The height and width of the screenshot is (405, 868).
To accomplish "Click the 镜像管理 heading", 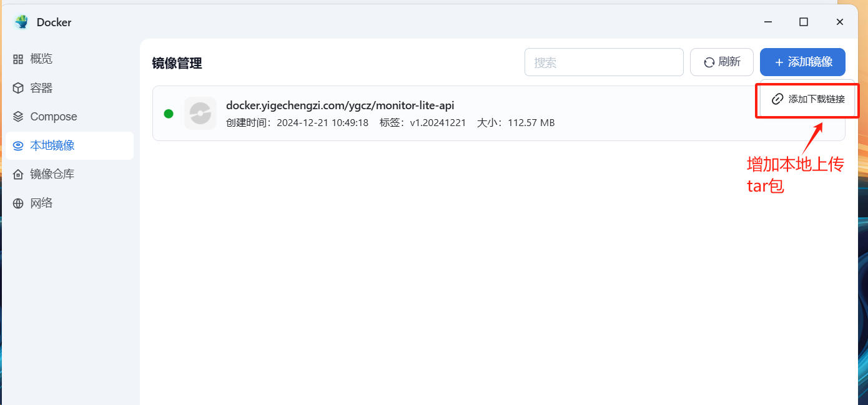I will coord(177,63).
